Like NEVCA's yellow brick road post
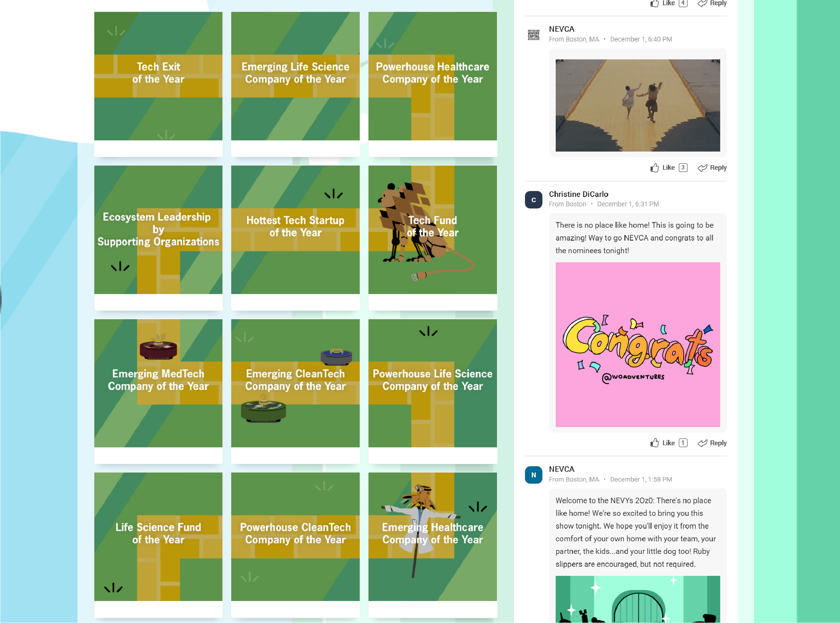Image resolution: width=840 pixels, height=623 pixels. coord(668,168)
